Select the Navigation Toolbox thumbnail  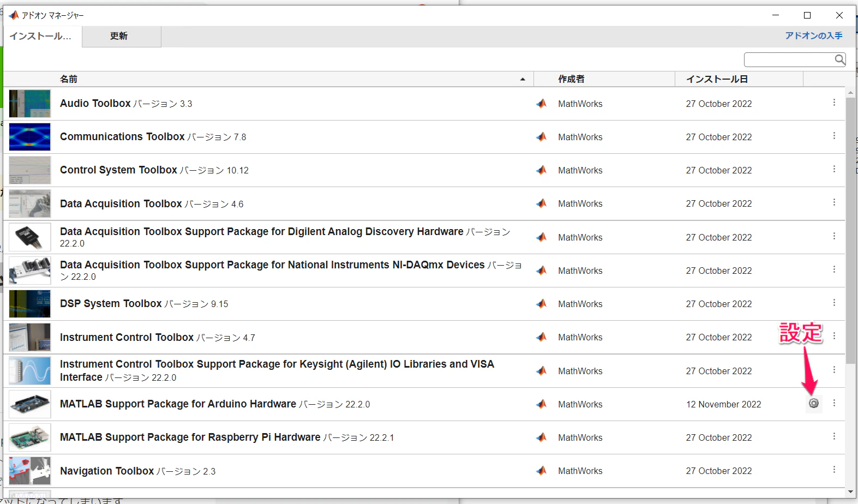tap(30, 471)
